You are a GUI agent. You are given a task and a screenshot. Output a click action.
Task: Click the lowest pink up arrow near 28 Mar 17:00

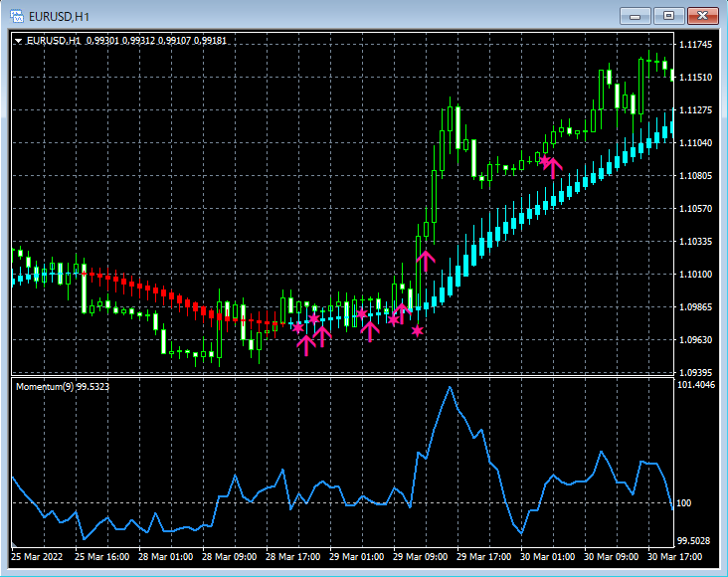point(306,345)
